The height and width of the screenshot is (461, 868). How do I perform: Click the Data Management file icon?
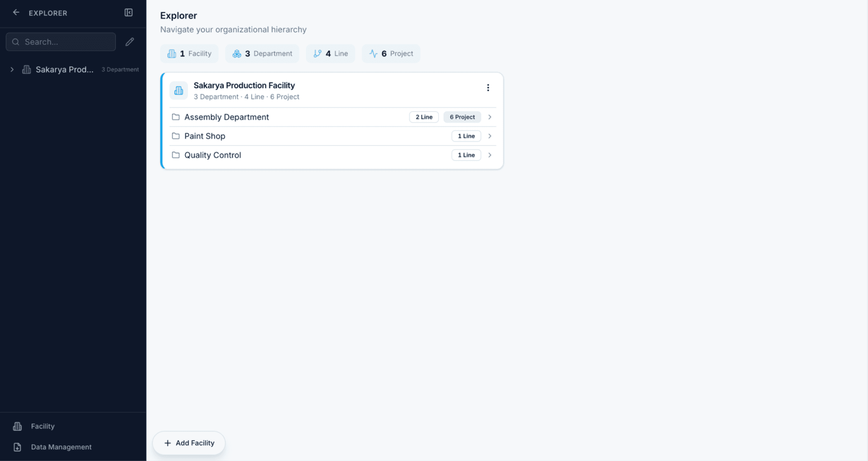point(17,447)
